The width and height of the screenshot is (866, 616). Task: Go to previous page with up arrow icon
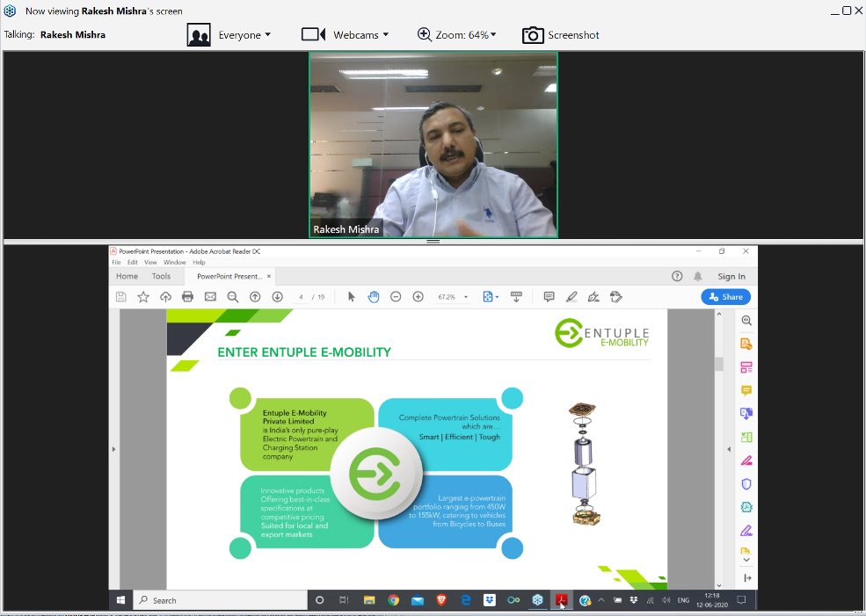[255, 297]
